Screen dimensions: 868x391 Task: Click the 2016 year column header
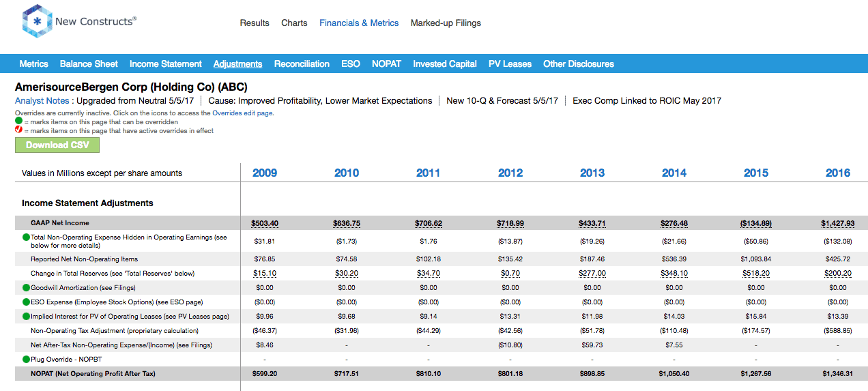coord(838,173)
